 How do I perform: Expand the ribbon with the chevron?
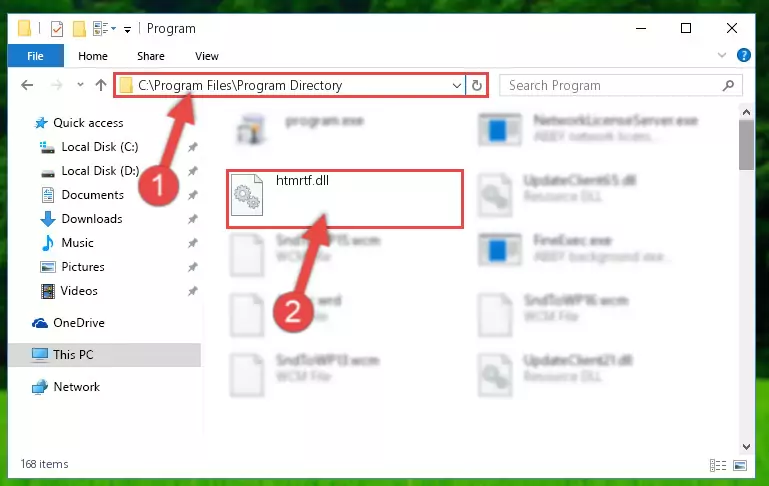pyautogui.click(x=721, y=55)
